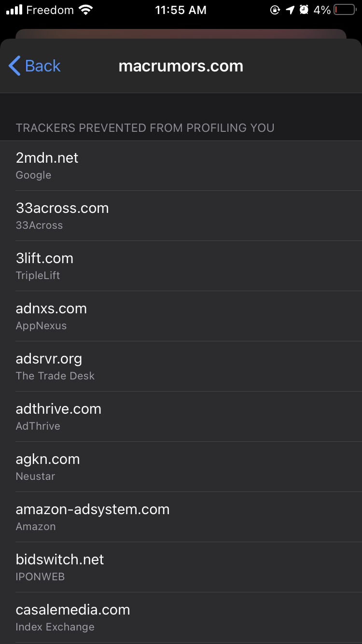Open the 3lift.com TripleLift entry

tap(181, 266)
